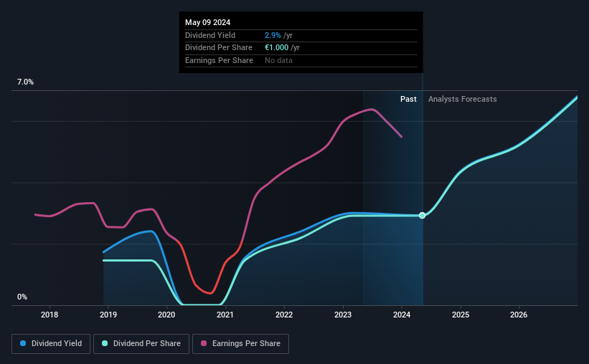
Task: Click the teal Dividend Per Share legend dot
Action: (105, 343)
